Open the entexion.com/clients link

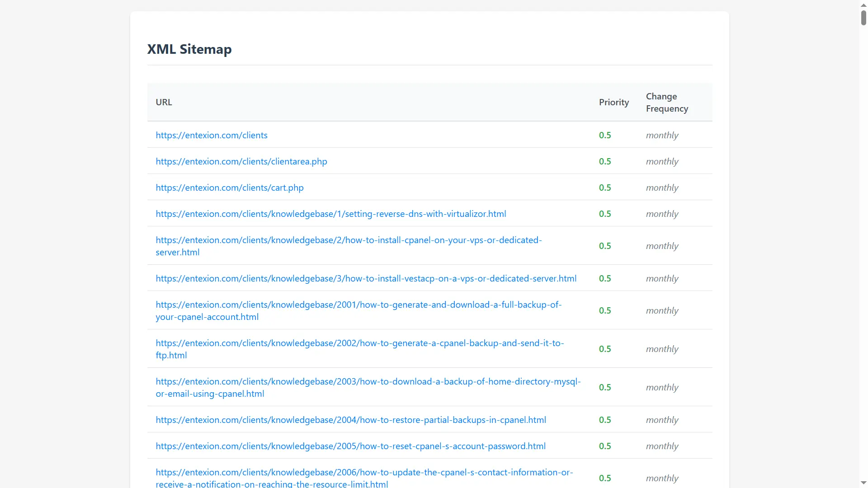212,135
